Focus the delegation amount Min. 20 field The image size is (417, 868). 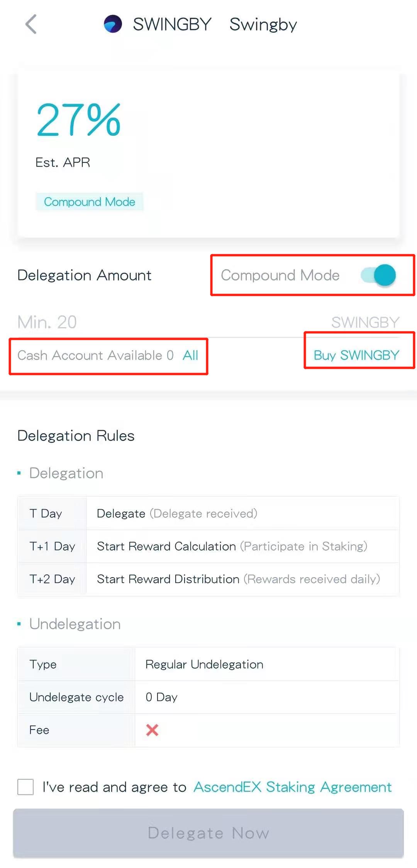tap(154, 322)
